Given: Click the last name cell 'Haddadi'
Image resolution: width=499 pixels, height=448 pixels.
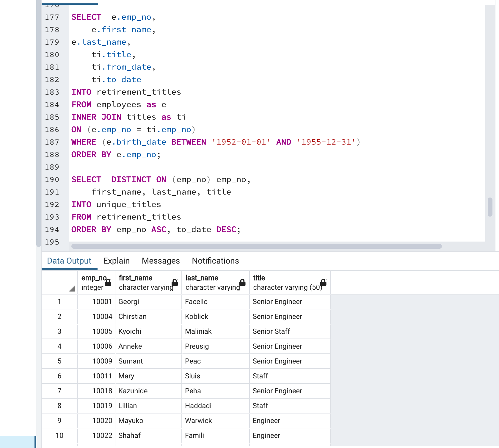Looking at the screenshot, I should [216, 406].
